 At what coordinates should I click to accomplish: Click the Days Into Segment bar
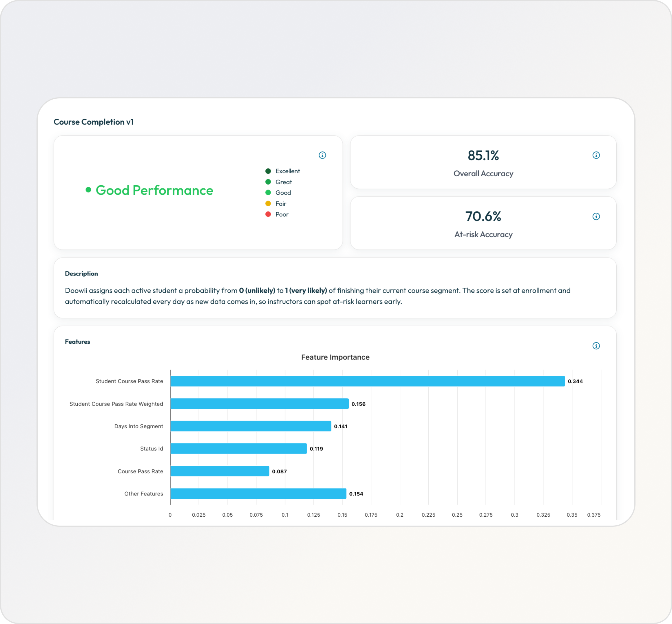pyautogui.click(x=250, y=426)
